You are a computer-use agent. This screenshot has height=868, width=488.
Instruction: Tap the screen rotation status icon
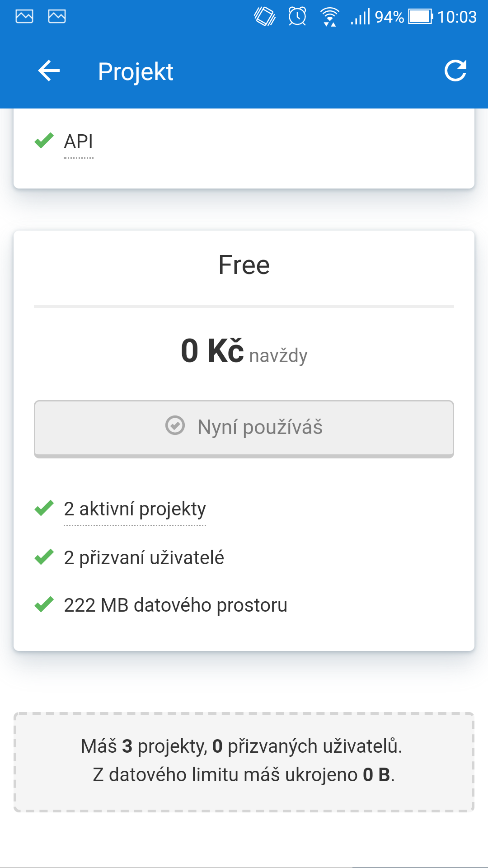coord(265,17)
